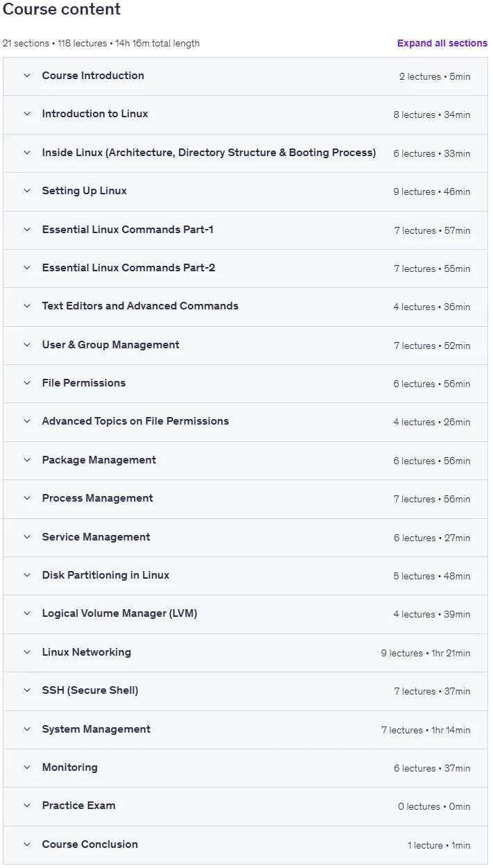This screenshot has height=868, width=493.
Task: Click chevron icon next to Introduction to Linux
Action: pyautogui.click(x=27, y=114)
